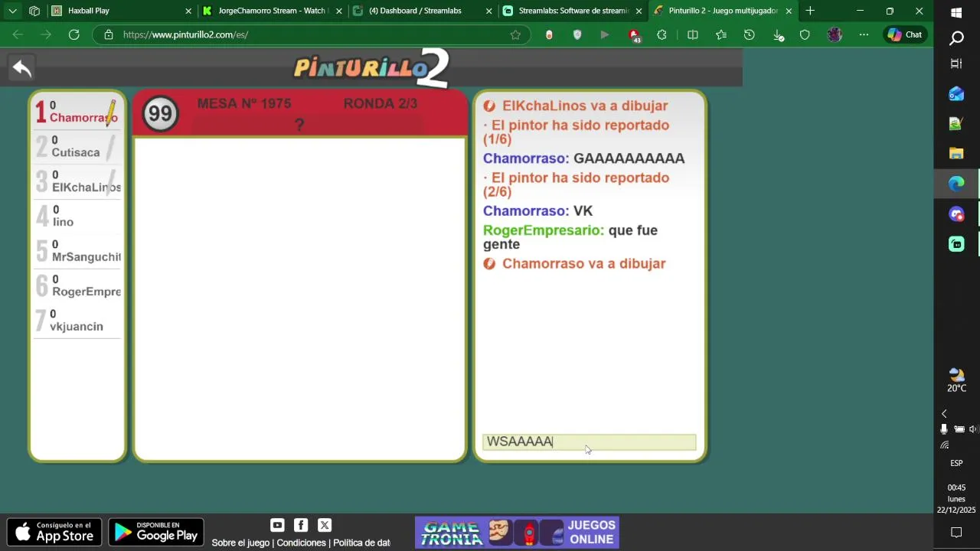Screen dimensions: 980x551
Task: Click the browser refresh button
Action: (x=73, y=34)
